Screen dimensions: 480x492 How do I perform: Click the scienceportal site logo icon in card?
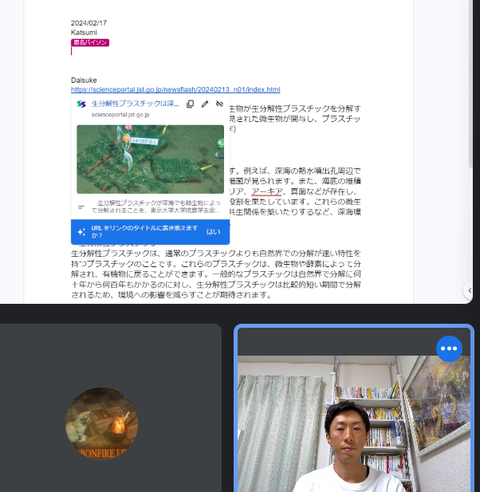(x=81, y=104)
